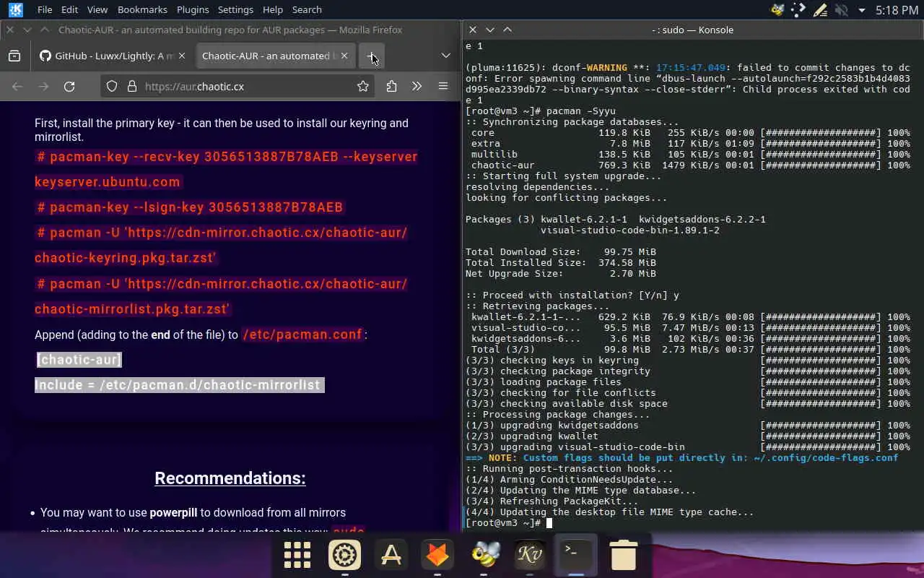The image size is (924, 578).
Task: Click the site padlock icon
Action: (131, 86)
